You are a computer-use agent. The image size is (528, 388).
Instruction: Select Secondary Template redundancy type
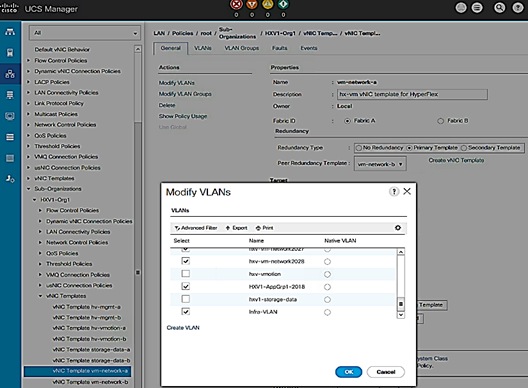(464, 148)
